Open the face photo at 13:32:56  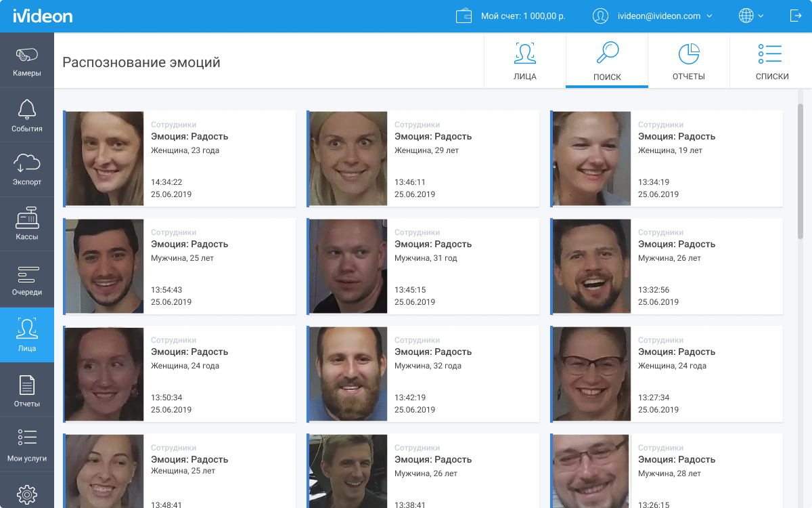pyautogui.click(x=592, y=266)
